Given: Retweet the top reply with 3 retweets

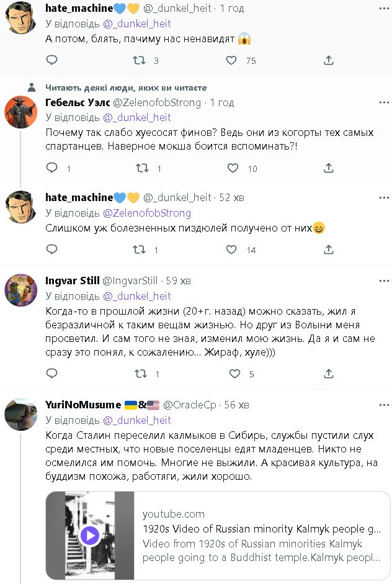Looking at the screenshot, I should click(140, 60).
